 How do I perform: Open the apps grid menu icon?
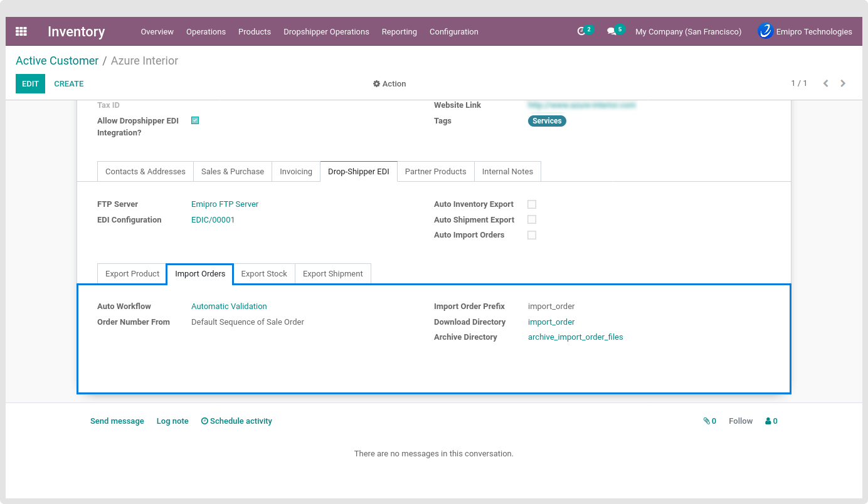(21, 31)
